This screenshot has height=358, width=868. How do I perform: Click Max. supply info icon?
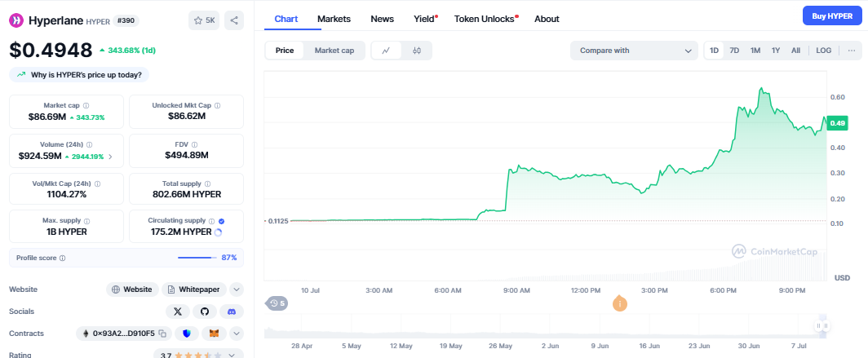[87, 220]
